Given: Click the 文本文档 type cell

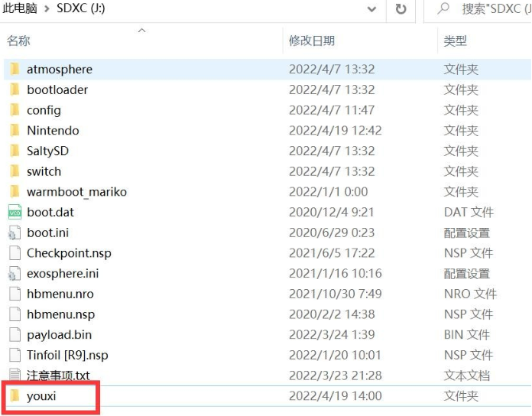Looking at the screenshot, I should pos(467,375).
